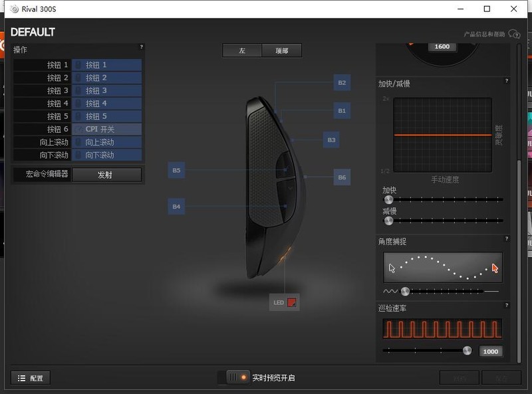532x394 pixels.
Task: Open the LED color picker
Action: pos(291,302)
